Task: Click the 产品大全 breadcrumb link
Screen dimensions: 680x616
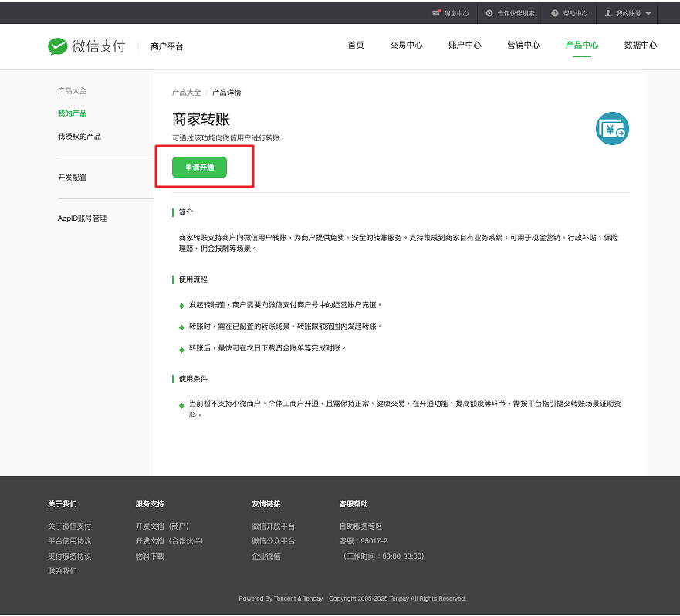Action: click(186, 93)
